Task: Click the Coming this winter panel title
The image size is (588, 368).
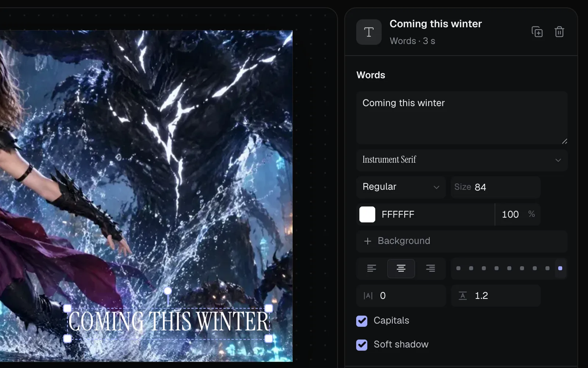Action: pos(435,24)
